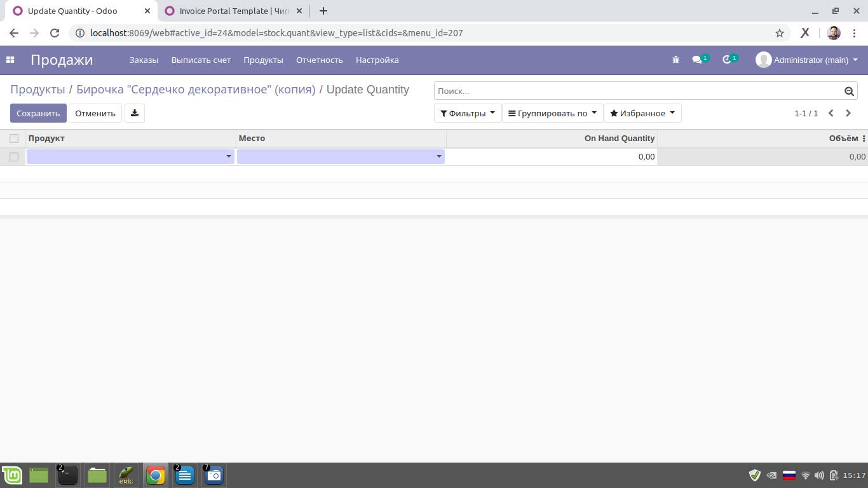Expand the Продукт field dropdown
Viewport: 868px width, 488px height.
pos(229,156)
